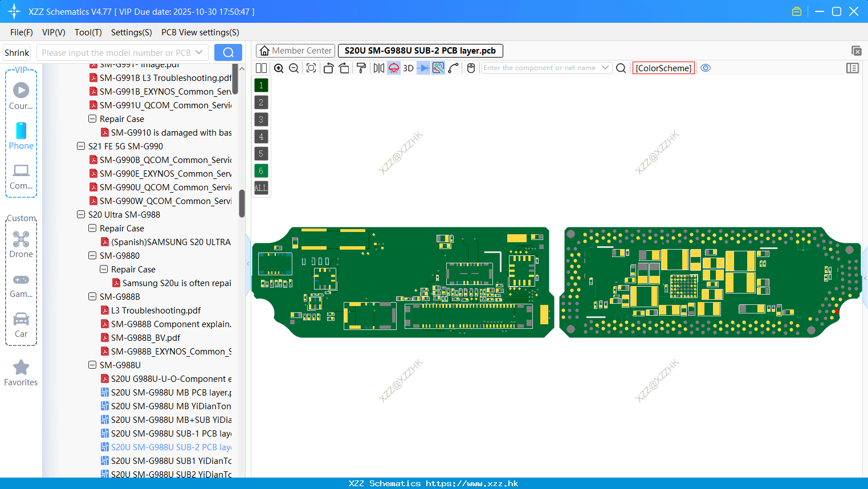Toggle the eye visibility icon in toolbar
868x489 pixels.
click(x=706, y=68)
